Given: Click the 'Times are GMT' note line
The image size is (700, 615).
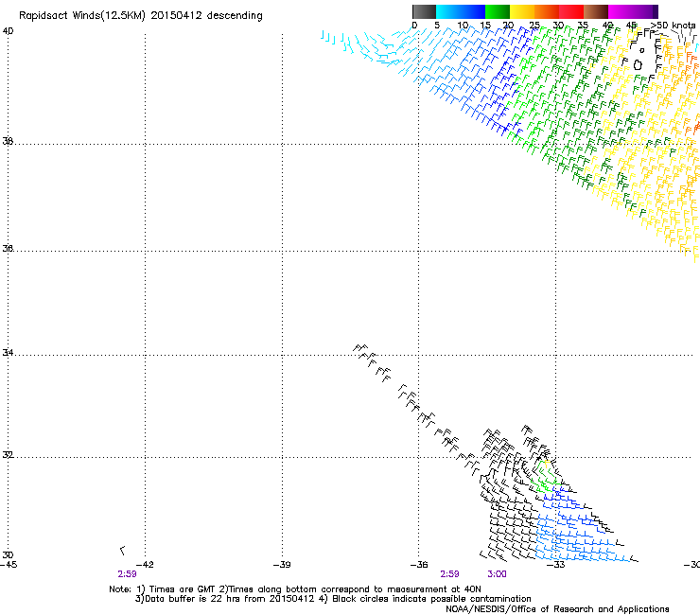Looking at the screenshot, I should coord(295,589).
